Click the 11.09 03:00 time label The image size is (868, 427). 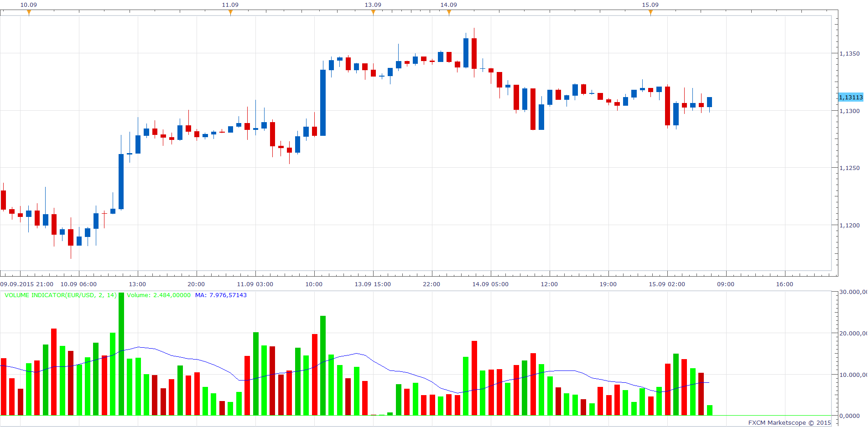pos(255,284)
